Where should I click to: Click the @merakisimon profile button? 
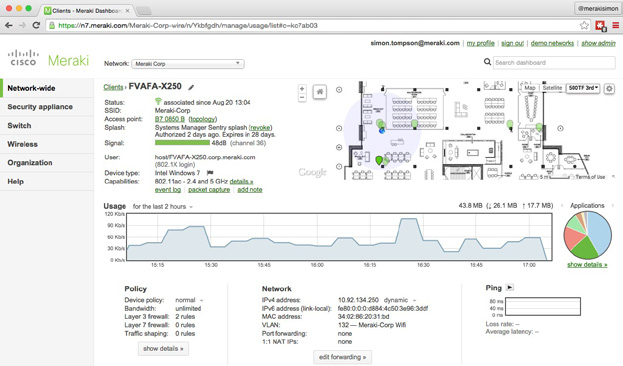[x=598, y=8]
